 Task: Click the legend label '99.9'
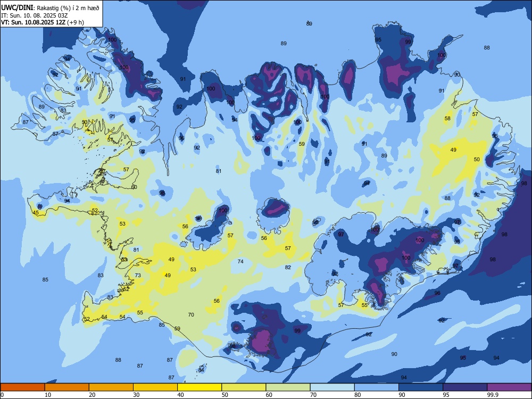[493, 395]
